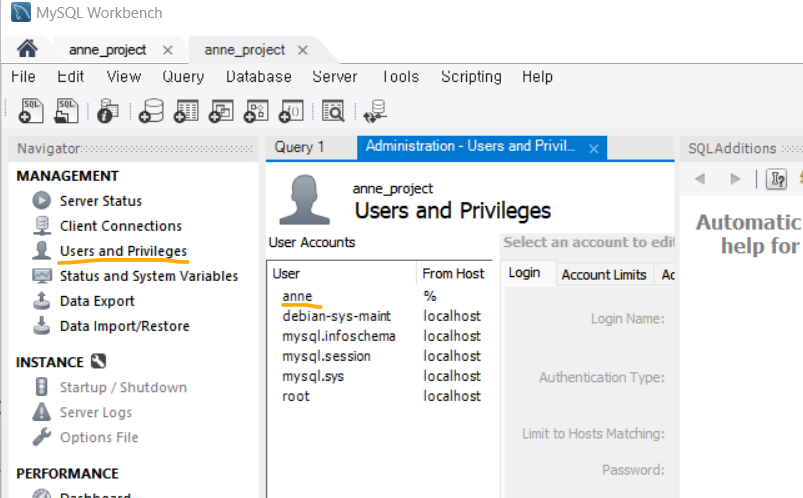803x498 pixels.
Task: Click the Server Status play icon
Action: 41,200
